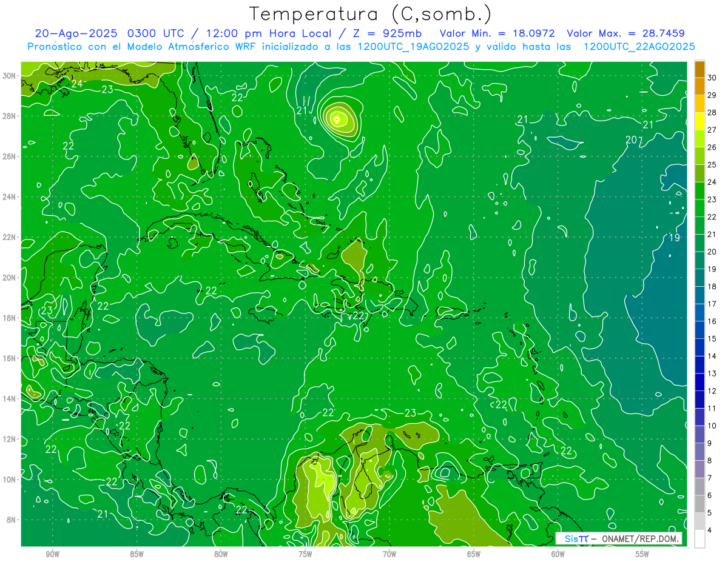
Task: Select the '16N' latitude axis label
Action: 10,358
